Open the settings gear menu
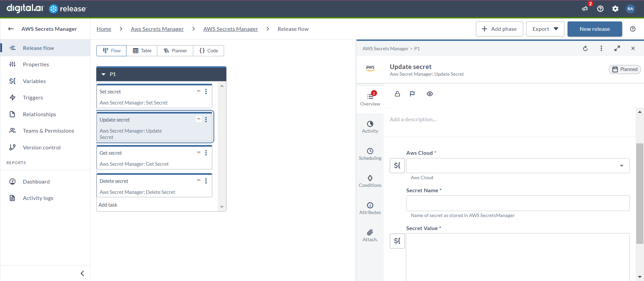Viewport: 644px width, 281px height. [x=615, y=9]
